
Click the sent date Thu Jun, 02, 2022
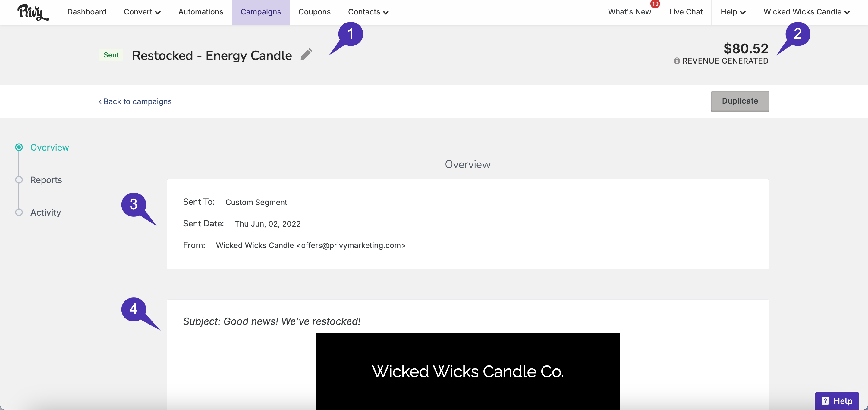pyautogui.click(x=268, y=224)
